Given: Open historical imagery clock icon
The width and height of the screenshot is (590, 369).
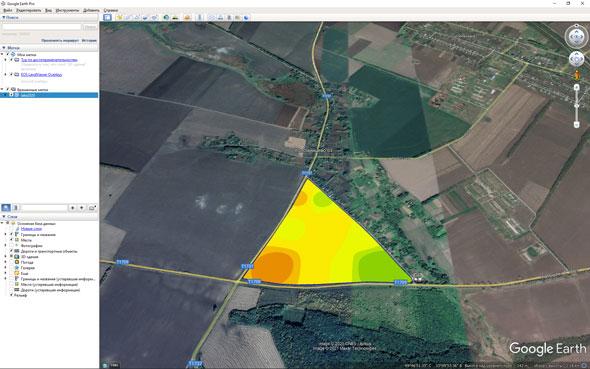Looking at the screenshot, I should (166, 17).
